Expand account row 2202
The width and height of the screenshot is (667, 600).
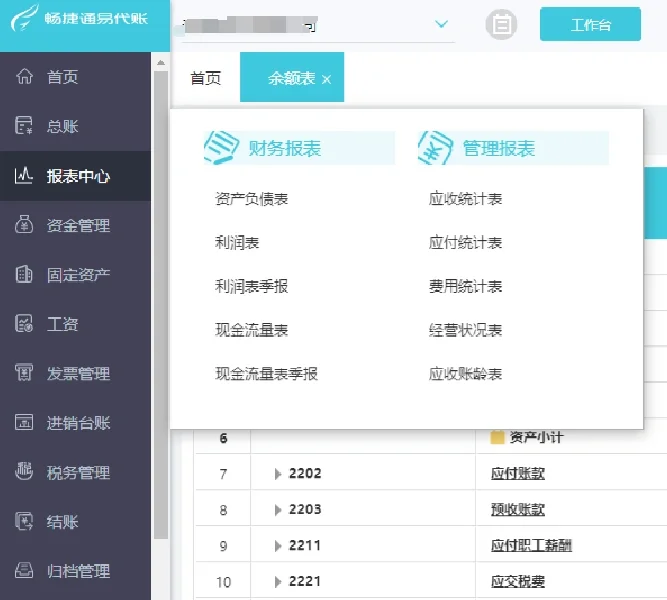(x=278, y=474)
